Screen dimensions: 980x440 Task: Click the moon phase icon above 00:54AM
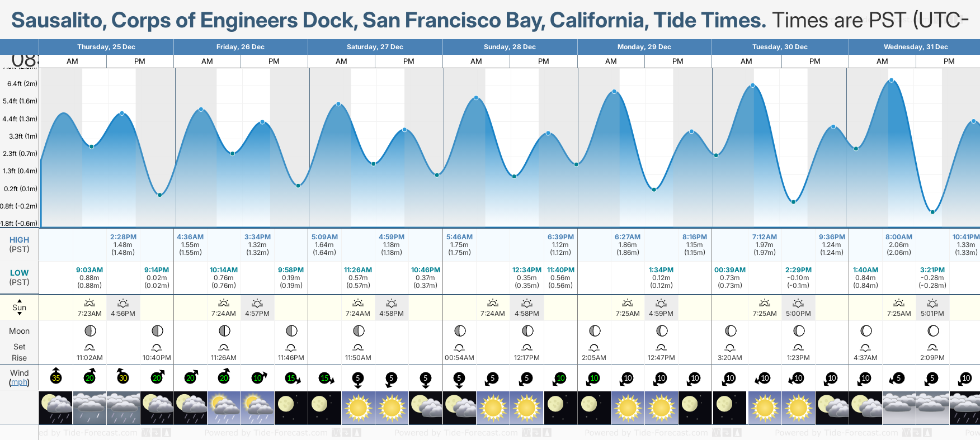coord(459,331)
